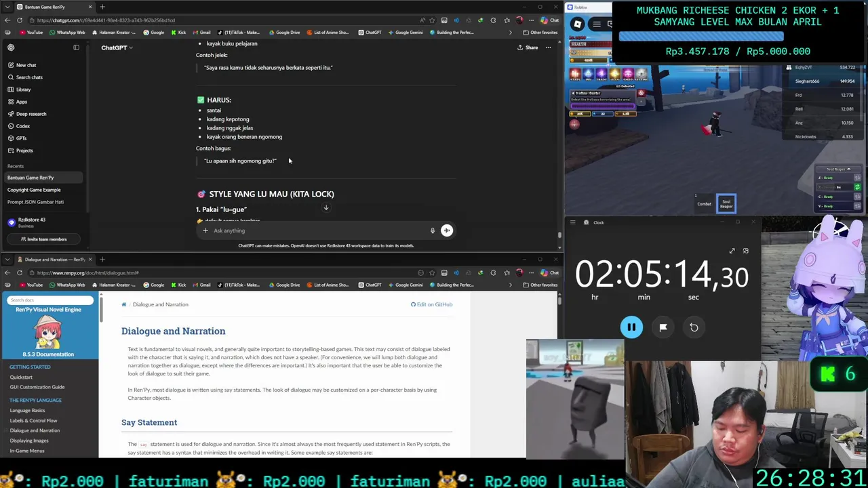
Task: Open the Roblox hamburger menu icon
Action: point(597,24)
